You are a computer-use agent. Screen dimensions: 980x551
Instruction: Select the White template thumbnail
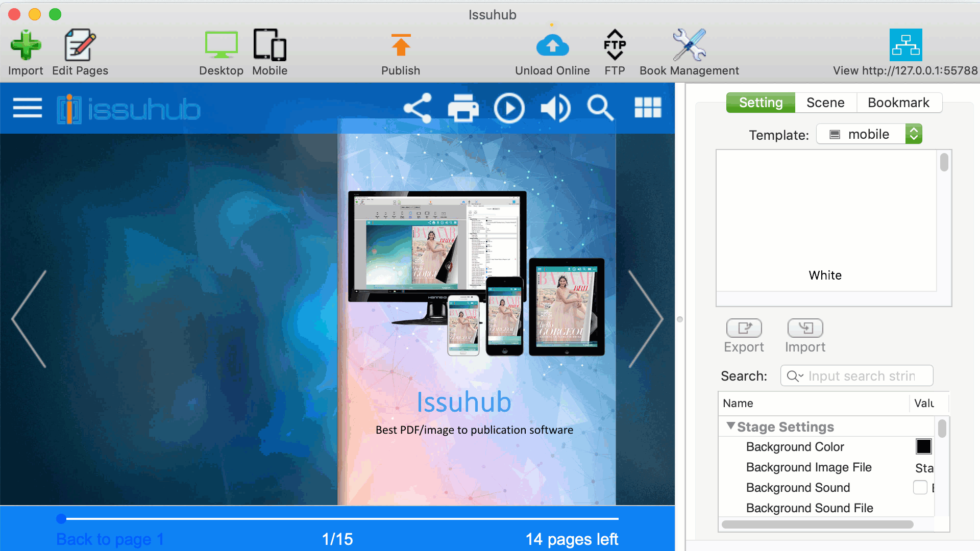click(825, 220)
